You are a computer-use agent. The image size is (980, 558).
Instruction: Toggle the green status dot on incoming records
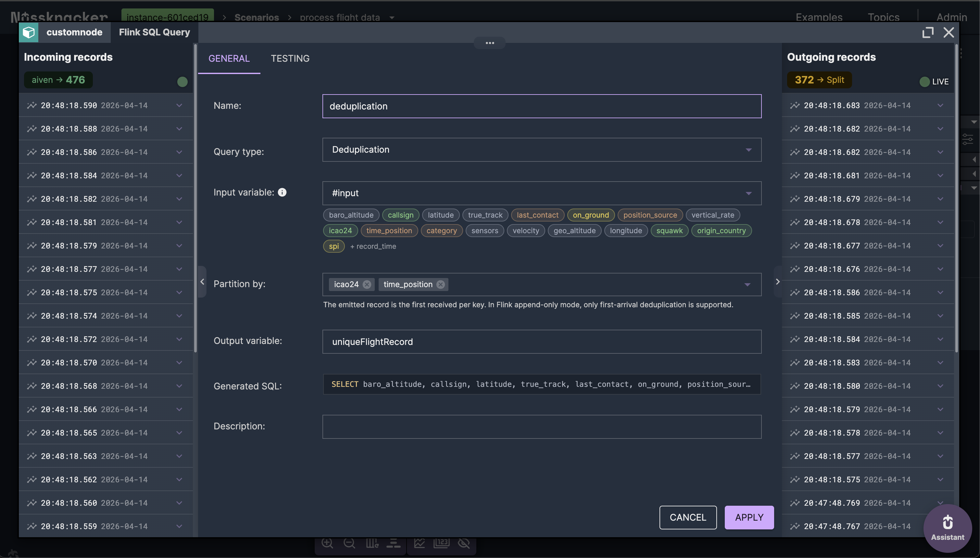tap(182, 81)
